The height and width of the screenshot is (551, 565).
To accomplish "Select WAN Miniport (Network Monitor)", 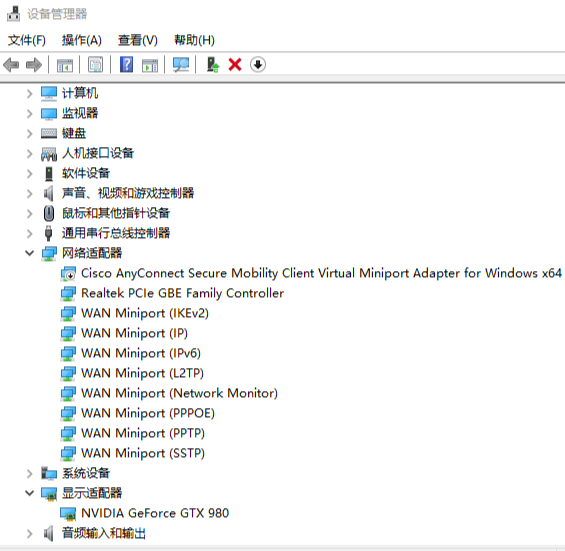I will click(x=179, y=393).
